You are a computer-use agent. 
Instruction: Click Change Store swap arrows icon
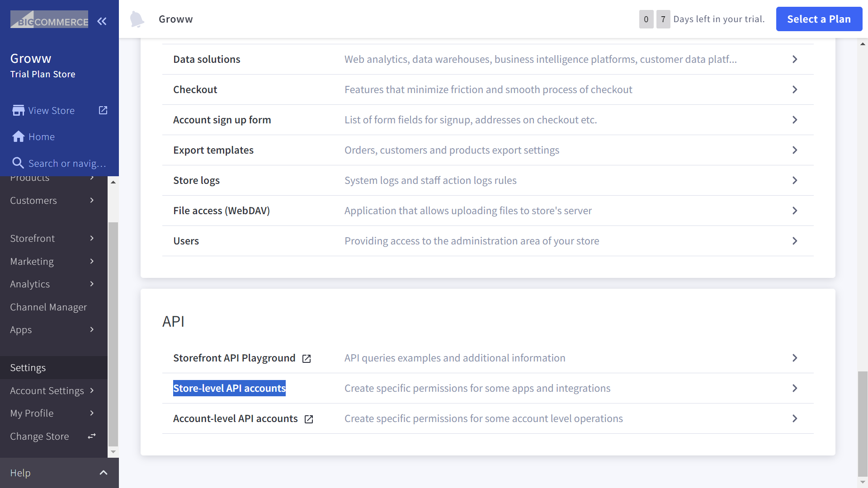(x=92, y=436)
